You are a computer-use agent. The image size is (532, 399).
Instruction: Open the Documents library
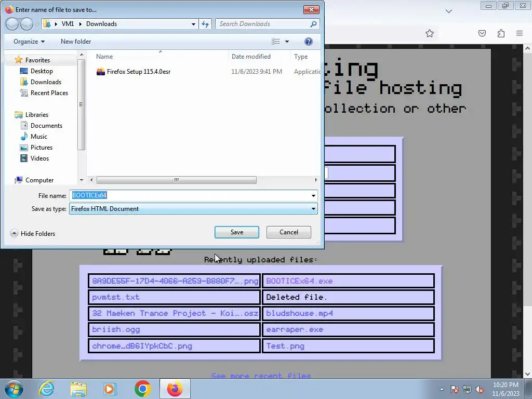click(46, 126)
